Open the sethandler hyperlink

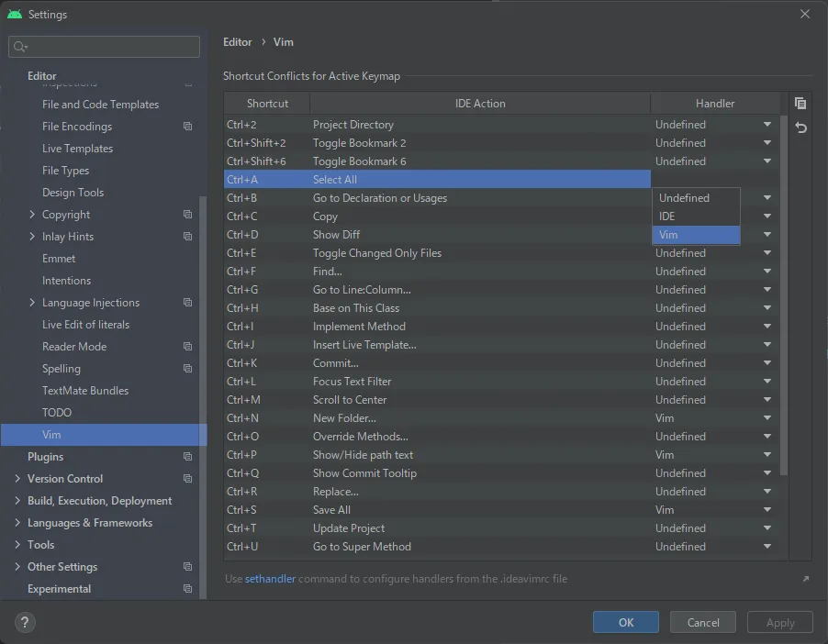pos(270,579)
